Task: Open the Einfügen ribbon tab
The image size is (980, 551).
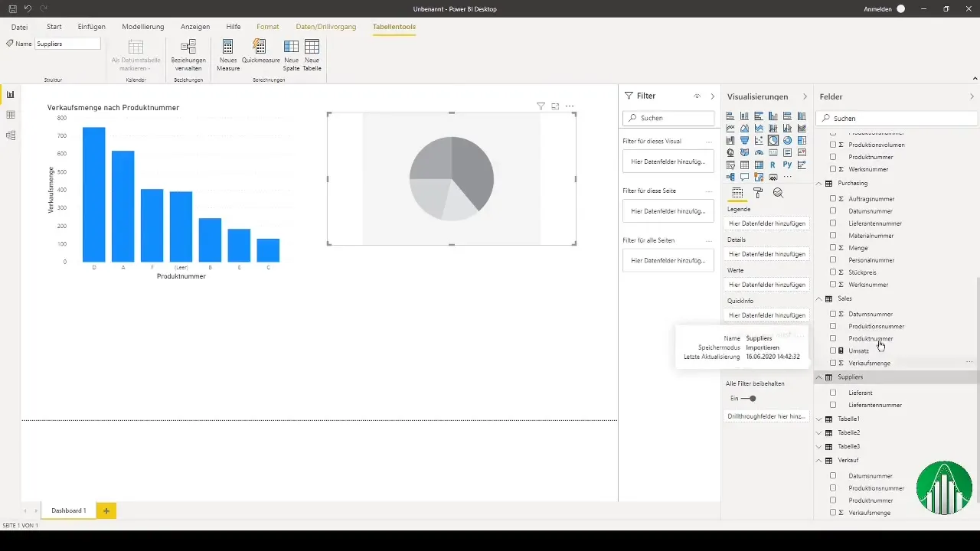Action: click(92, 27)
